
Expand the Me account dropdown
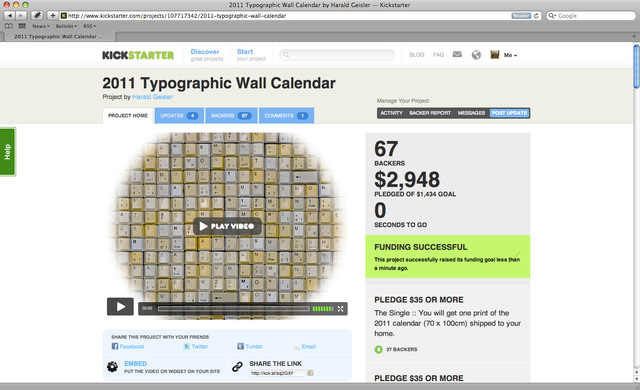pyautogui.click(x=510, y=55)
